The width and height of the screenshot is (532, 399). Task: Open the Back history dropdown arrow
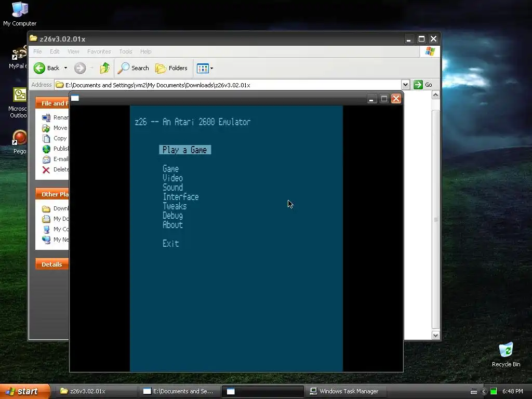[66, 68]
